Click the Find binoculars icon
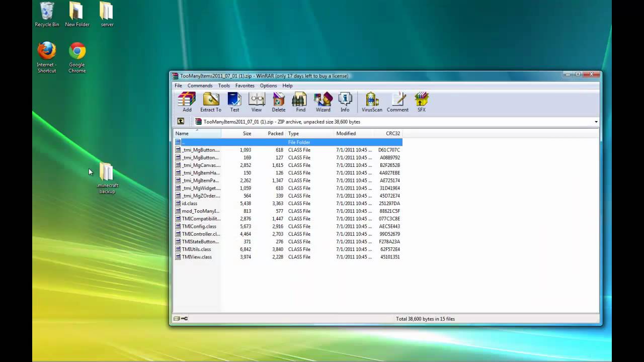This screenshot has height=362, width=644. click(300, 102)
